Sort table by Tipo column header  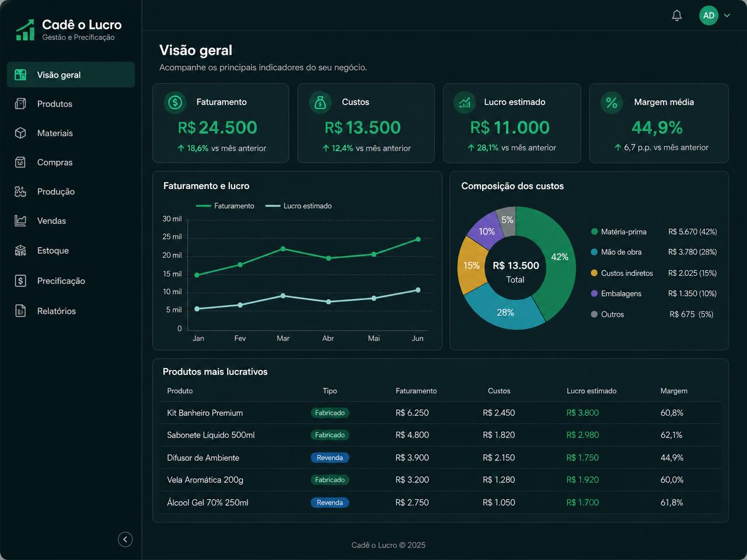pyautogui.click(x=330, y=391)
